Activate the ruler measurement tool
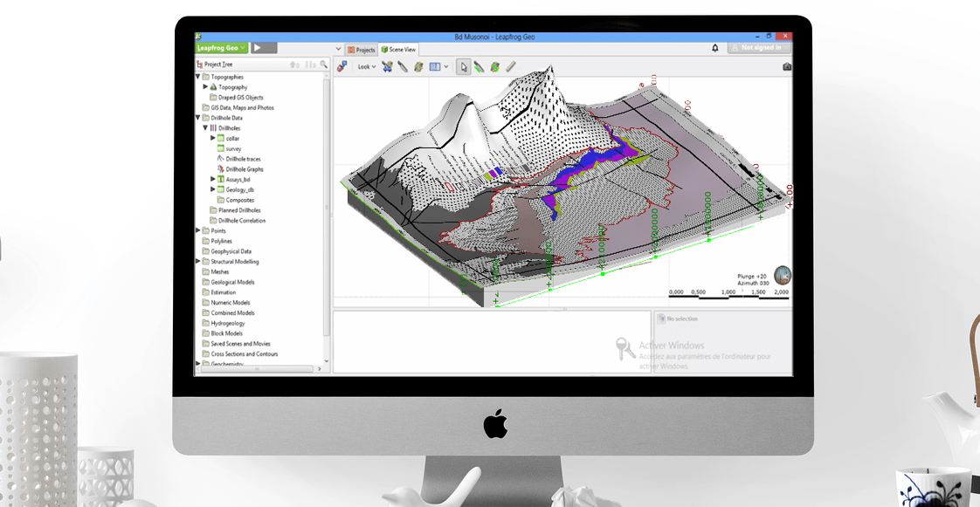980x507 pixels. pyautogui.click(x=510, y=66)
